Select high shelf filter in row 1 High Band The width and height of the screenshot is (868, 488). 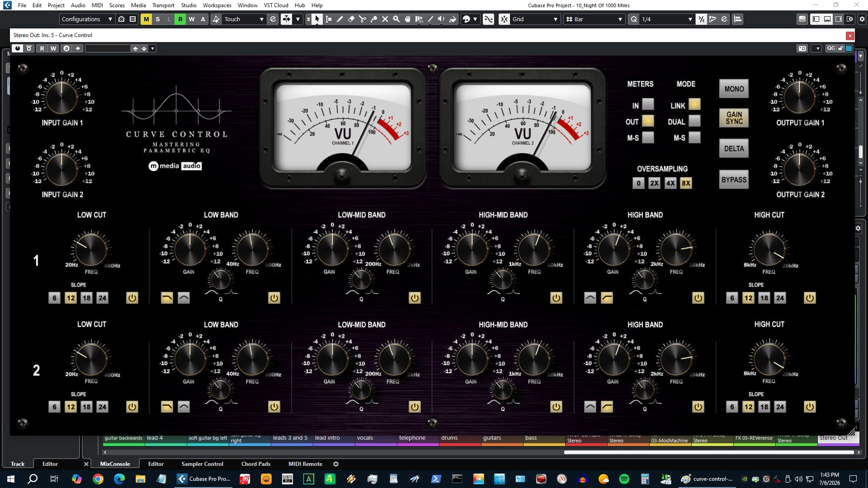(607, 298)
